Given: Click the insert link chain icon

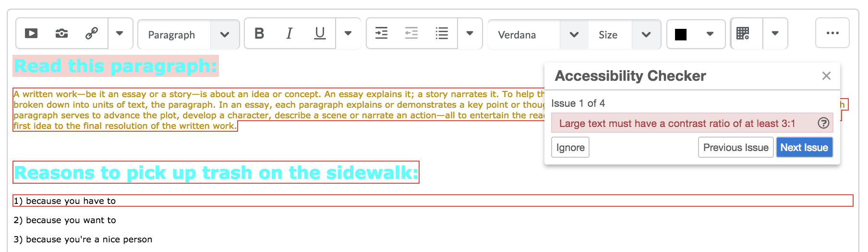Looking at the screenshot, I should (91, 34).
